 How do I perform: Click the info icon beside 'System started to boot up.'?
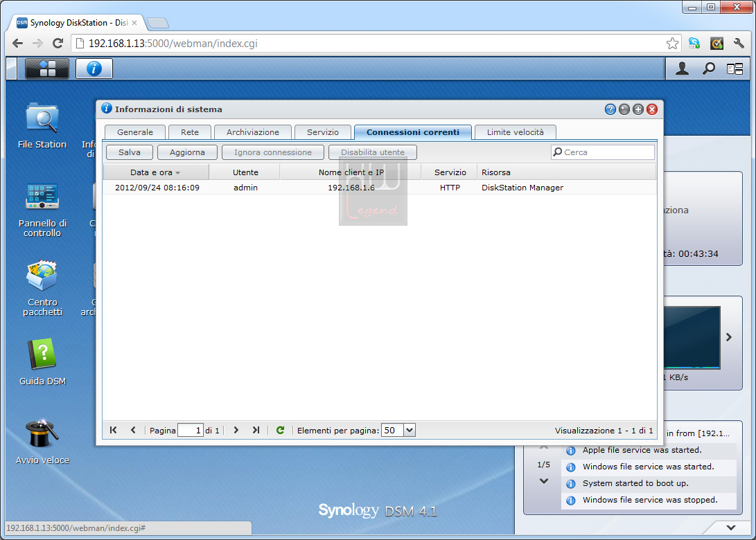tap(571, 484)
